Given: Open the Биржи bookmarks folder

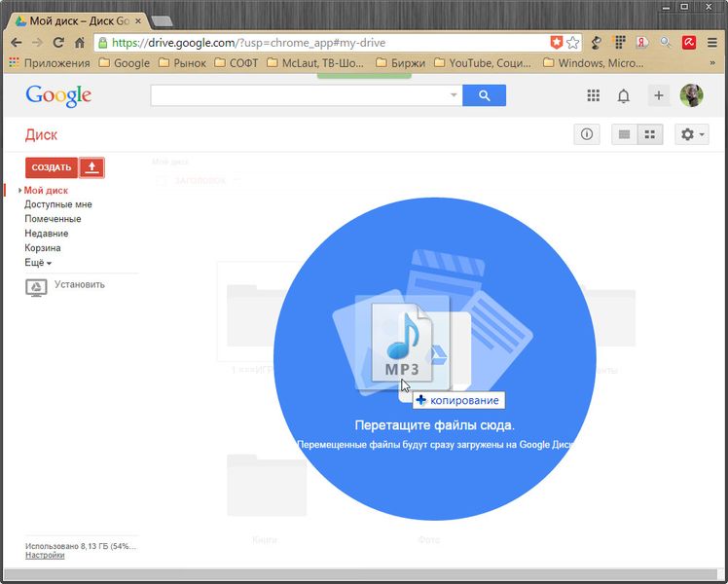Looking at the screenshot, I should click(401, 62).
